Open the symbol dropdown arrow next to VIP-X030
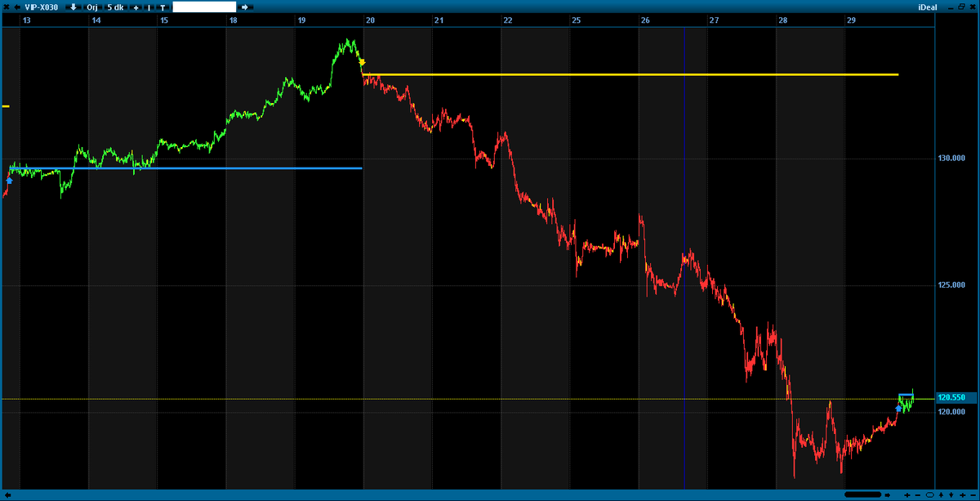This screenshot has height=501, width=980. coord(72,7)
